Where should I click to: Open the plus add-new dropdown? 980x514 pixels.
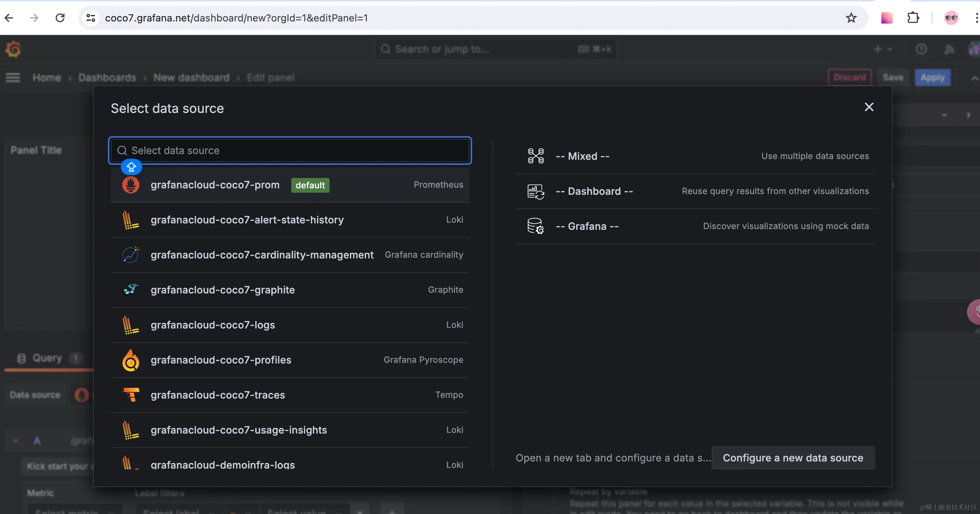pos(883,49)
